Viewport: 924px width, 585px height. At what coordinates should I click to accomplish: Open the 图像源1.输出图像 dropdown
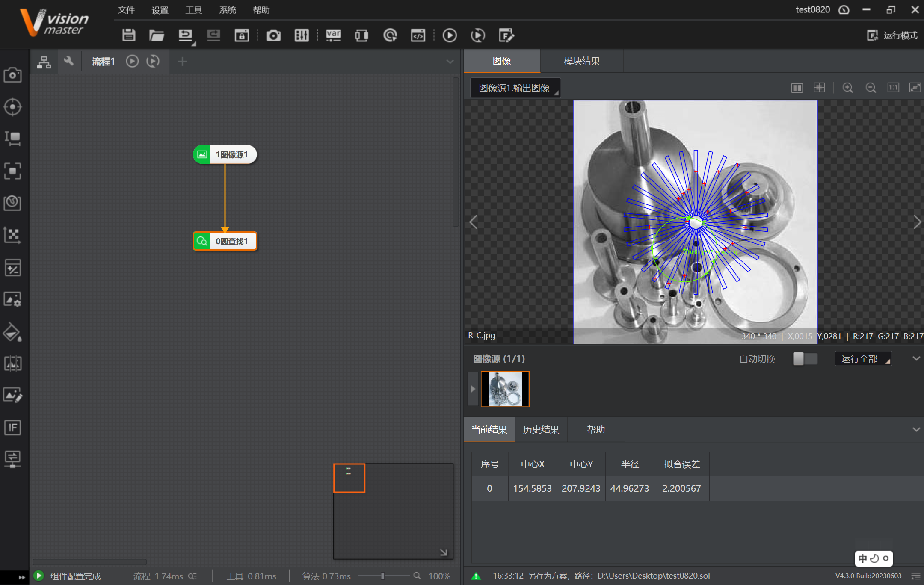[515, 88]
